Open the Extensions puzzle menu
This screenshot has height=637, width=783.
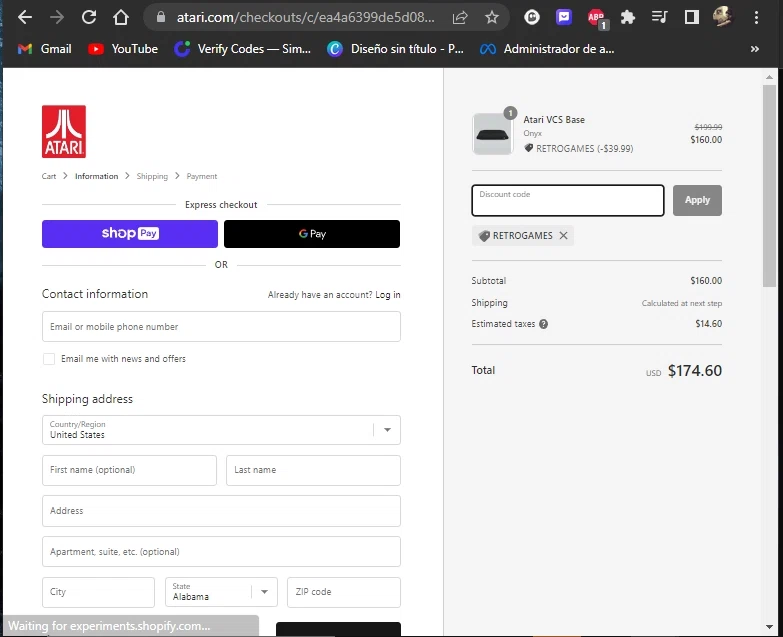pos(628,17)
